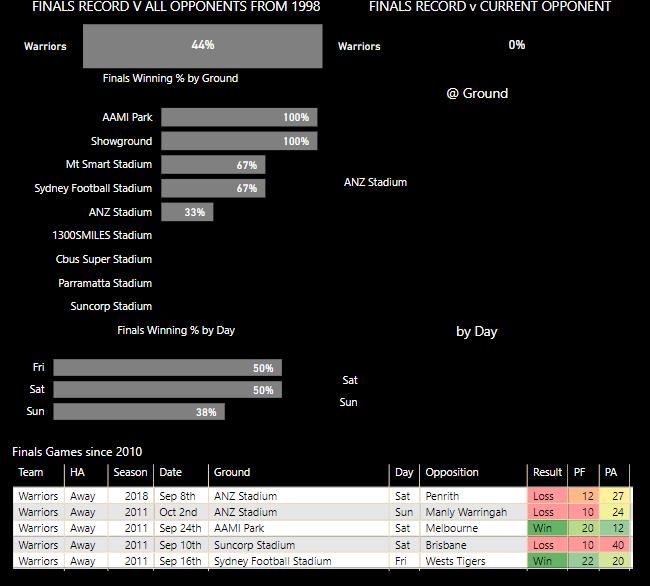Click PF value 22 in Wests Tigers row
The image size is (650, 586).
(583, 561)
